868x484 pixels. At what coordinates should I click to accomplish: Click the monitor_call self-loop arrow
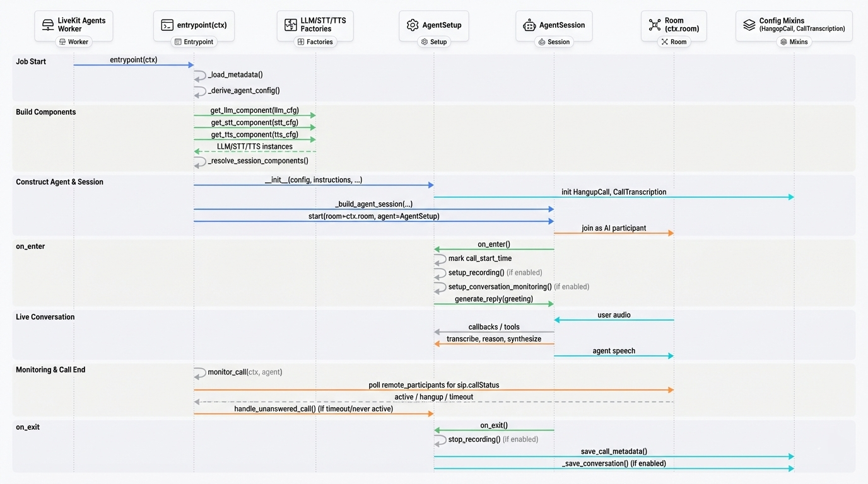coord(200,373)
